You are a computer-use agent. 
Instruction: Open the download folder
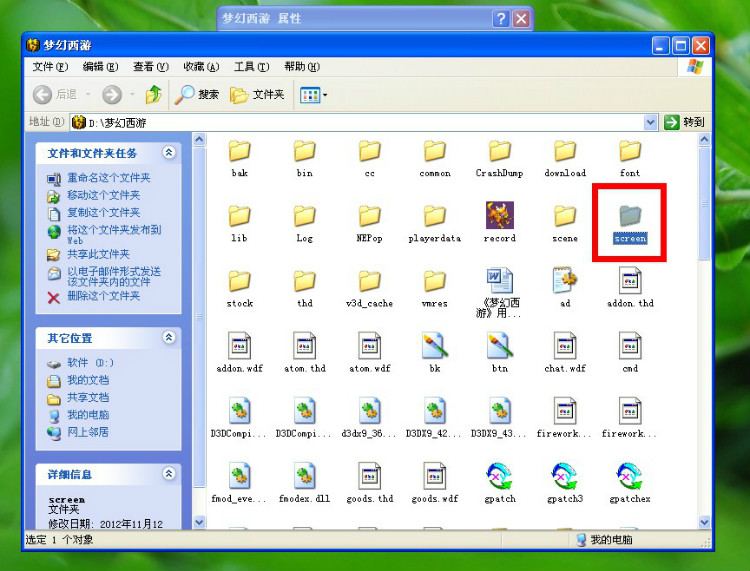click(x=565, y=158)
